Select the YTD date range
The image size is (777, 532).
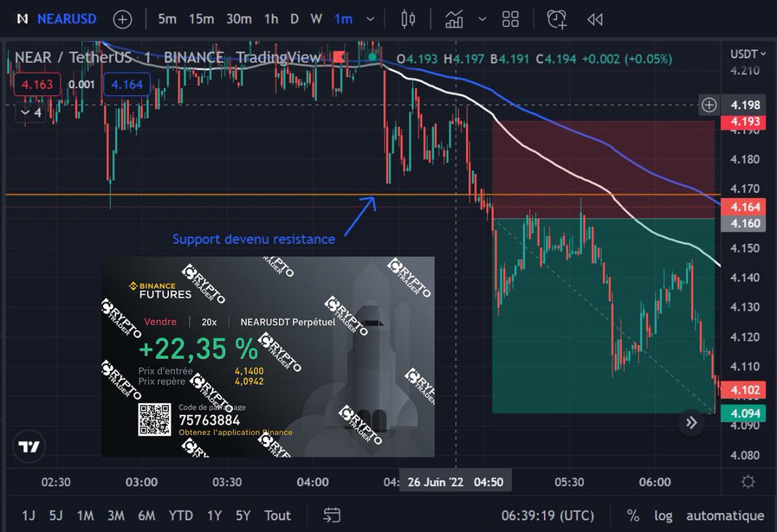point(181,516)
